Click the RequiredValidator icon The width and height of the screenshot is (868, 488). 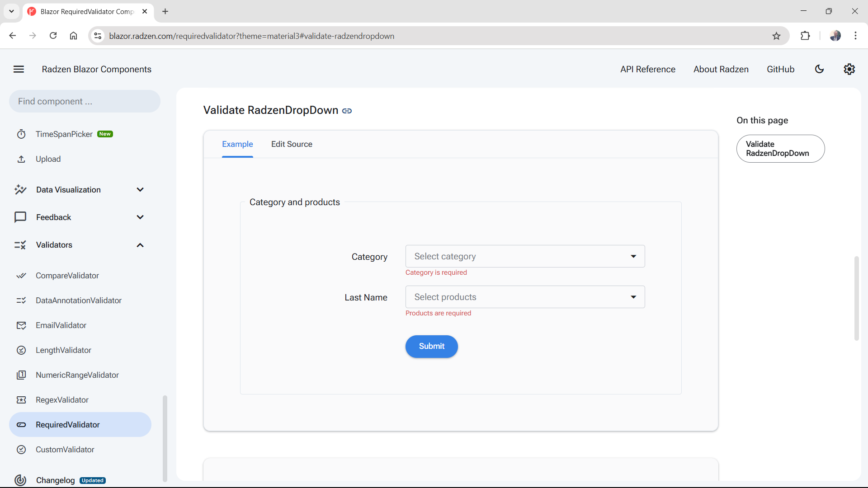(x=21, y=425)
